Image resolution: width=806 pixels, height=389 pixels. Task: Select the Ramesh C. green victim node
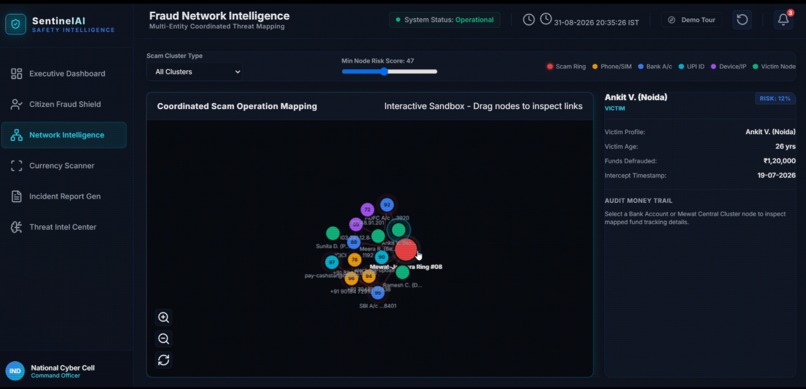click(x=402, y=272)
